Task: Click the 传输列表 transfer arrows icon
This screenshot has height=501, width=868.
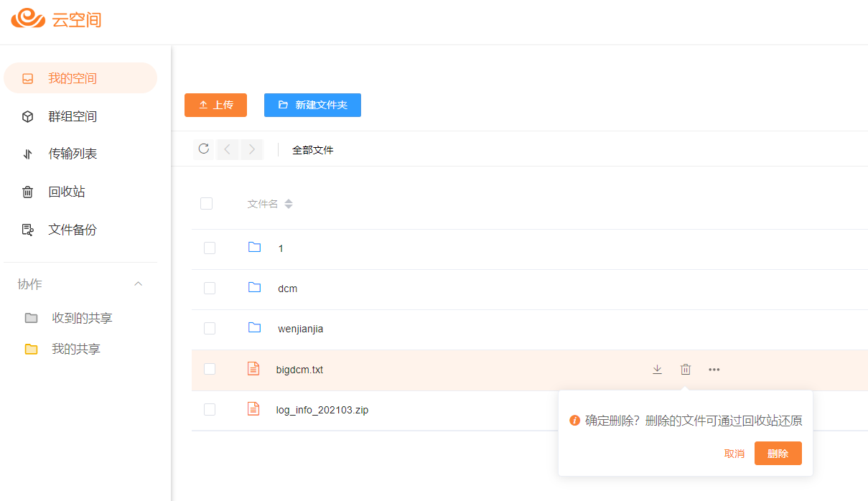Action: [x=28, y=154]
